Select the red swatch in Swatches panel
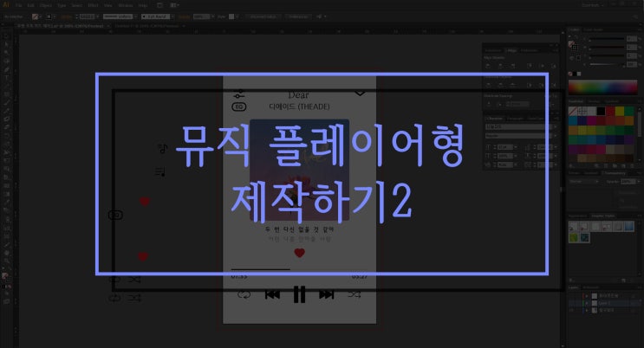The width and height of the screenshot is (644, 348). coord(611,111)
